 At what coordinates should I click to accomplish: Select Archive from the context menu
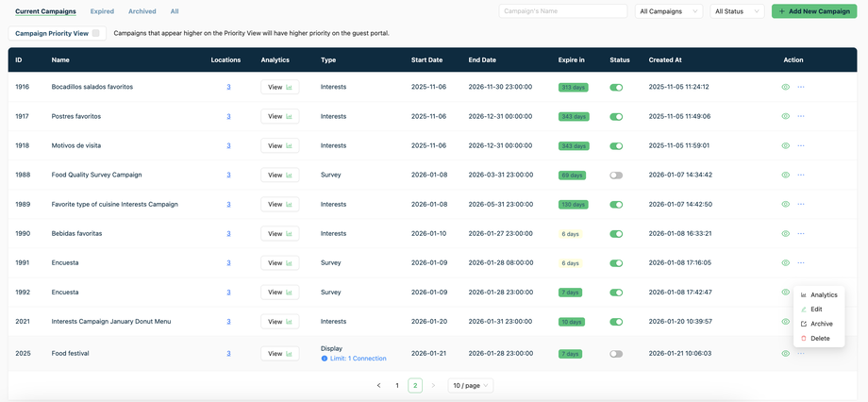(821, 324)
